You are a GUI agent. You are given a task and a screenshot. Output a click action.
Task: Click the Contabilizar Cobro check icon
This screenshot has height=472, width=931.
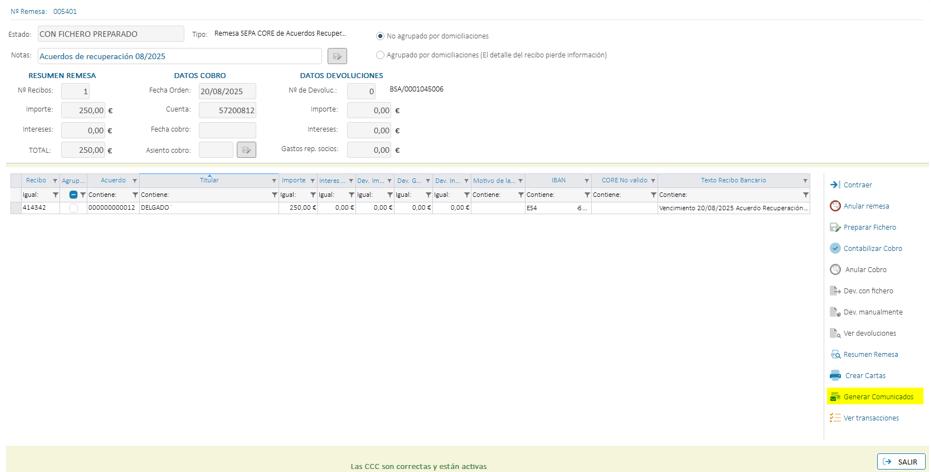tap(835, 248)
